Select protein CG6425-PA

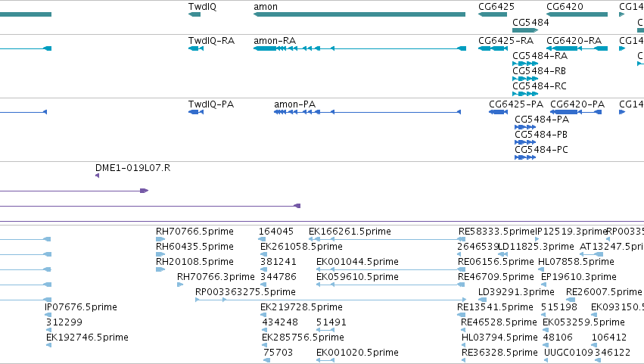498,112
